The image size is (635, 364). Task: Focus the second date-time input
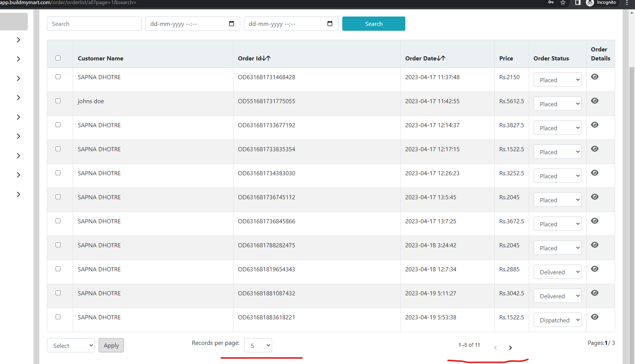pyautogui.click(x=291, y=24)
